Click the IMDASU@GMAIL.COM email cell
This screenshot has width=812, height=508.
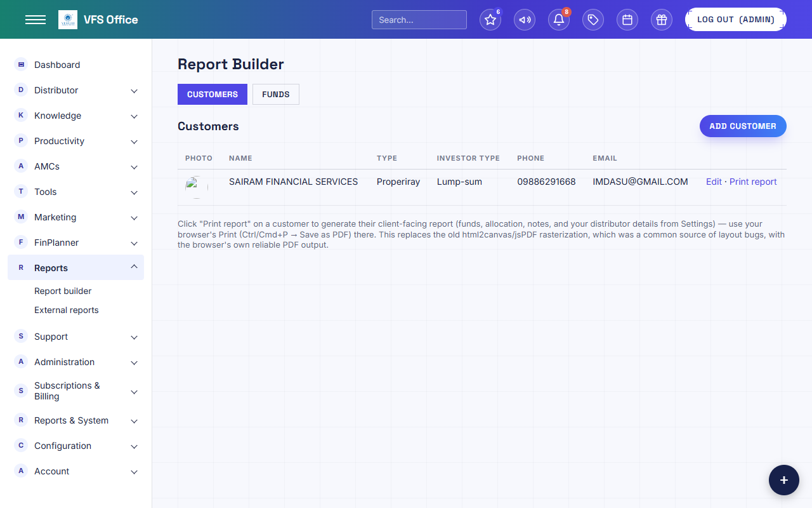pos(640,182)
